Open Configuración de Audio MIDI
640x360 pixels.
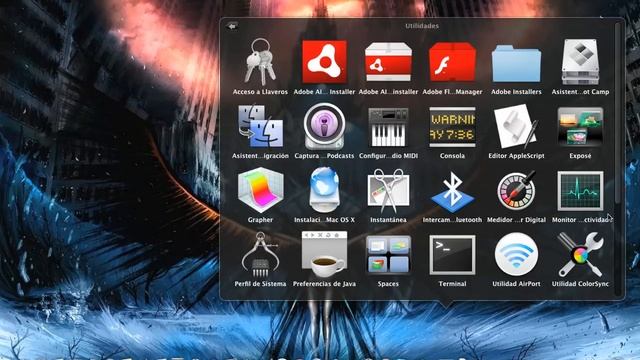(x=388, y=127)
